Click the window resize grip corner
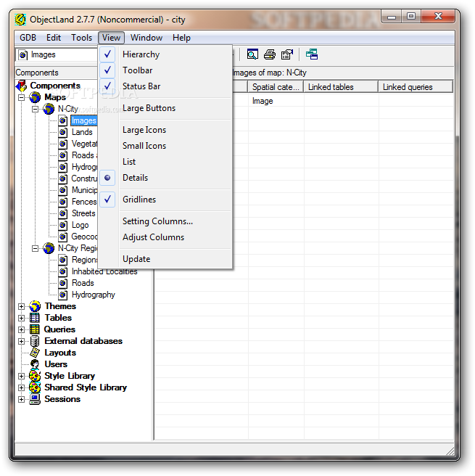 click(450, 451)
